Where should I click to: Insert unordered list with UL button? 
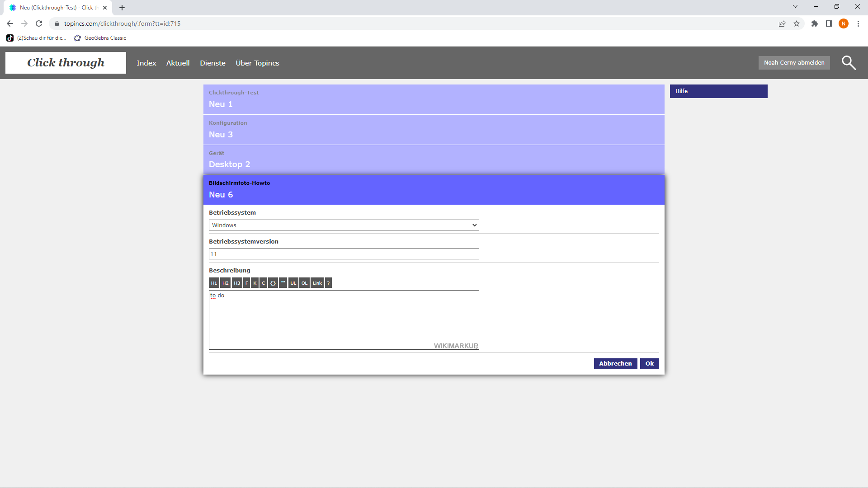293,283
